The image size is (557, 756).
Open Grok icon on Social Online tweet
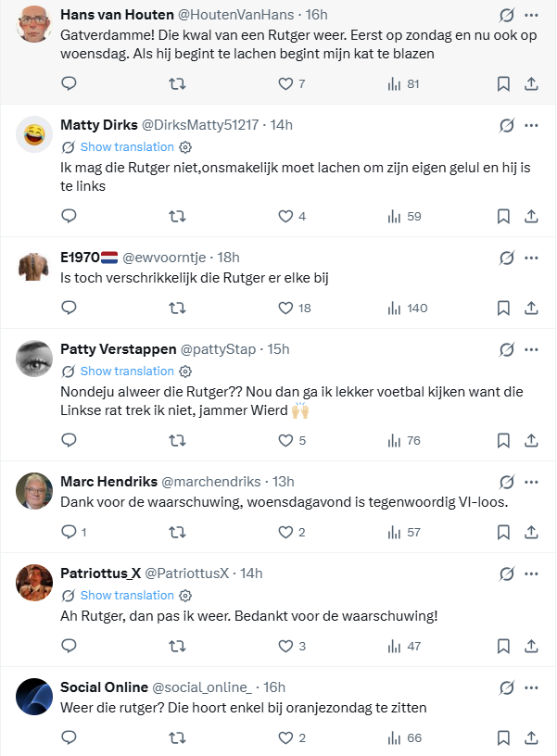pos(507,687)
